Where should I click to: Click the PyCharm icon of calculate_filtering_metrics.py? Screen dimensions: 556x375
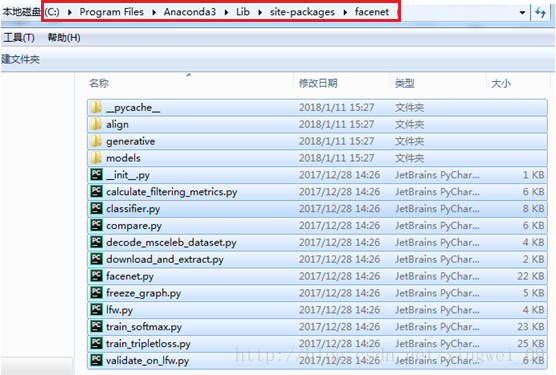(96, 191)
